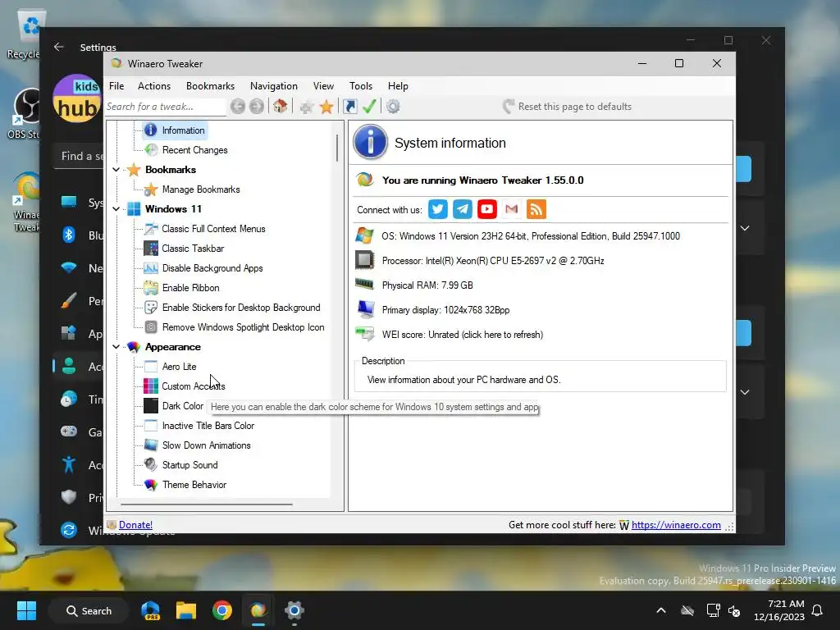840x630 pixels.
Task: Click the Windows 11 tree heading
Action: [x=173, y=209]
